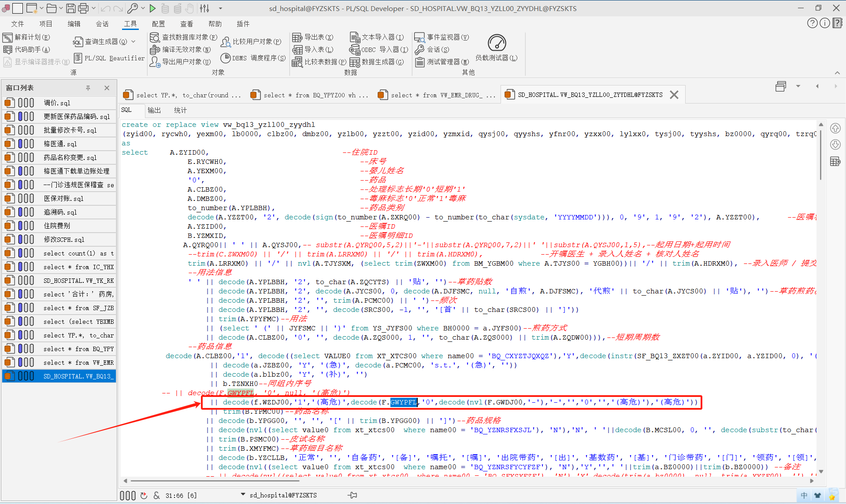Open connection dropdown beside sd_hospital@FYZSKTS
The image size is (846, 504).
tap(243, 495)
